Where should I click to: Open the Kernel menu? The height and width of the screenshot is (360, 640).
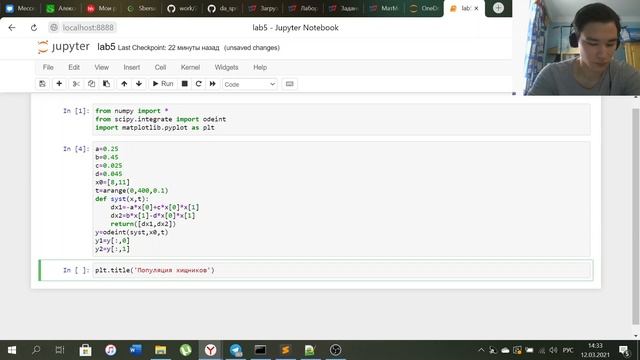[x=190, y=67]
